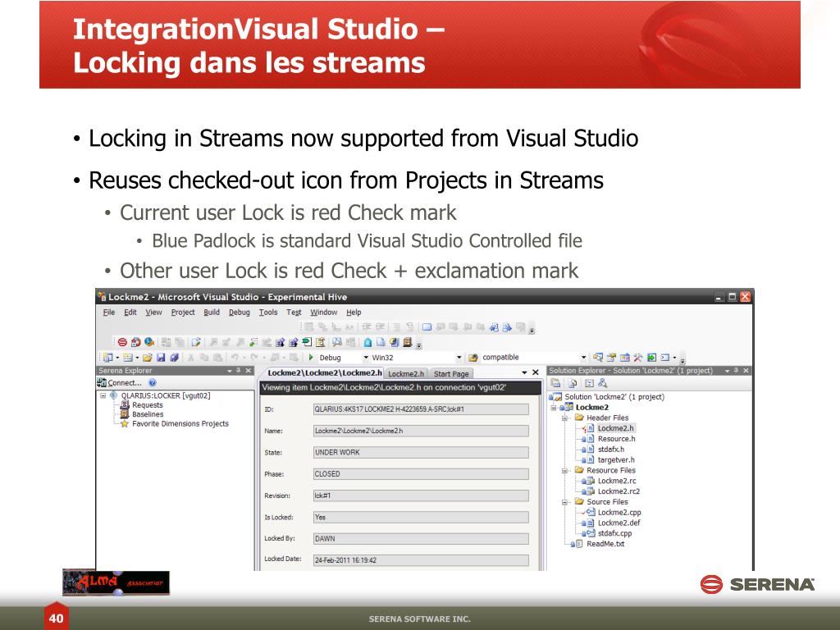Collapse the Header Files folder

click(564, 418)
